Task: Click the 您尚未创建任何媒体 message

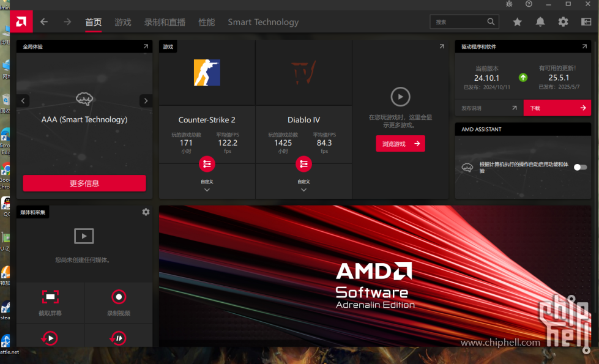Action: point(83,260)
